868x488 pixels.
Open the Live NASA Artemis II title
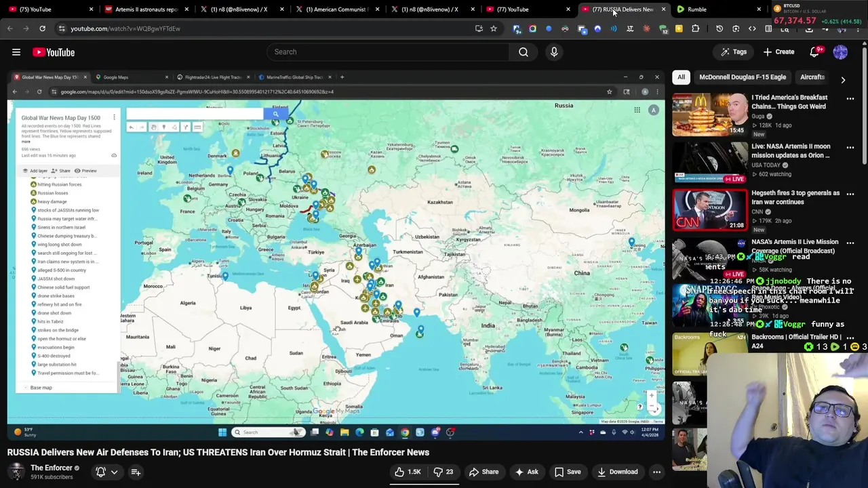click(x=791, y=150)
